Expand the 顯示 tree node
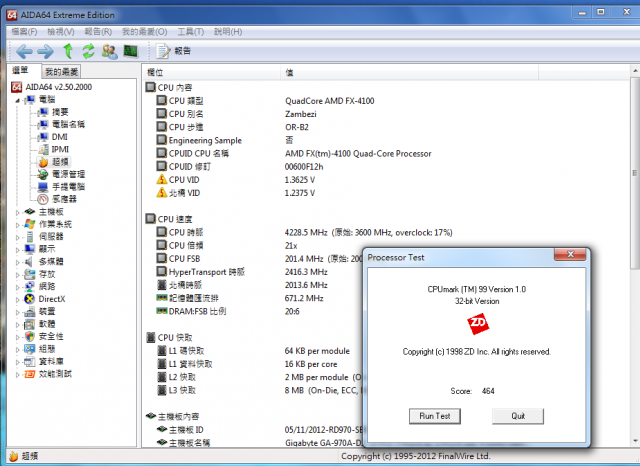 [x=17, y=250]
